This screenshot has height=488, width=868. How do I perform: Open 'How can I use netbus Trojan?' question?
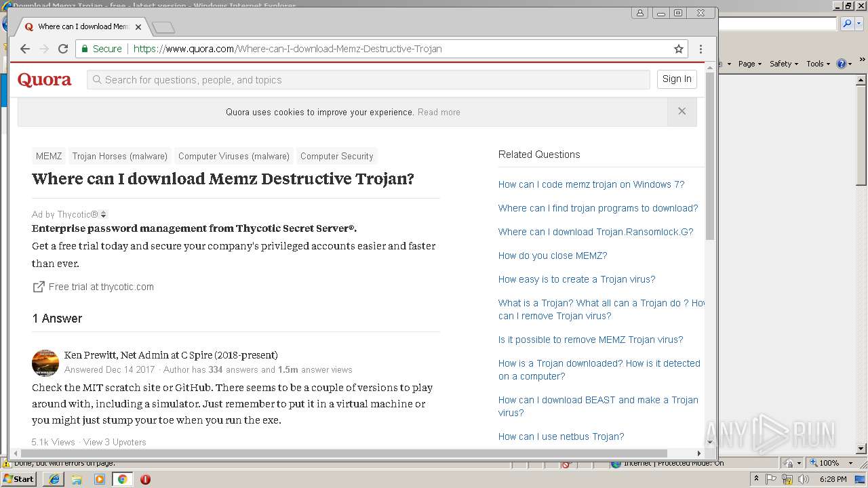point(561,436)
